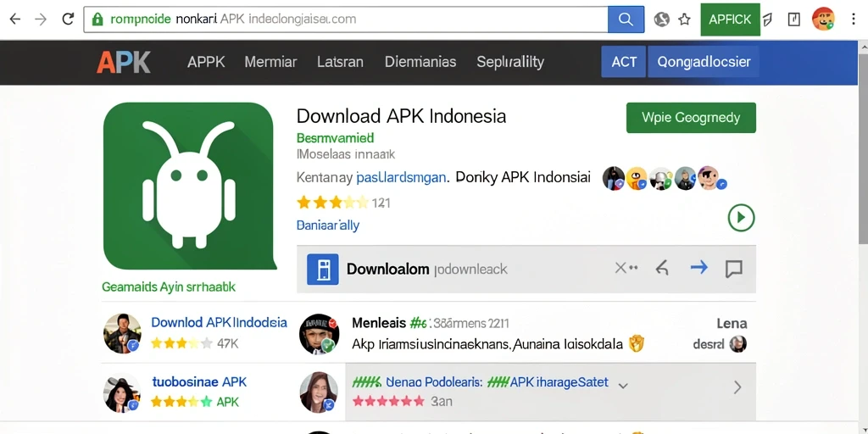Screen dimensions: 868x434
Task: Click the scrollbar up arrow
Action: 863,47
